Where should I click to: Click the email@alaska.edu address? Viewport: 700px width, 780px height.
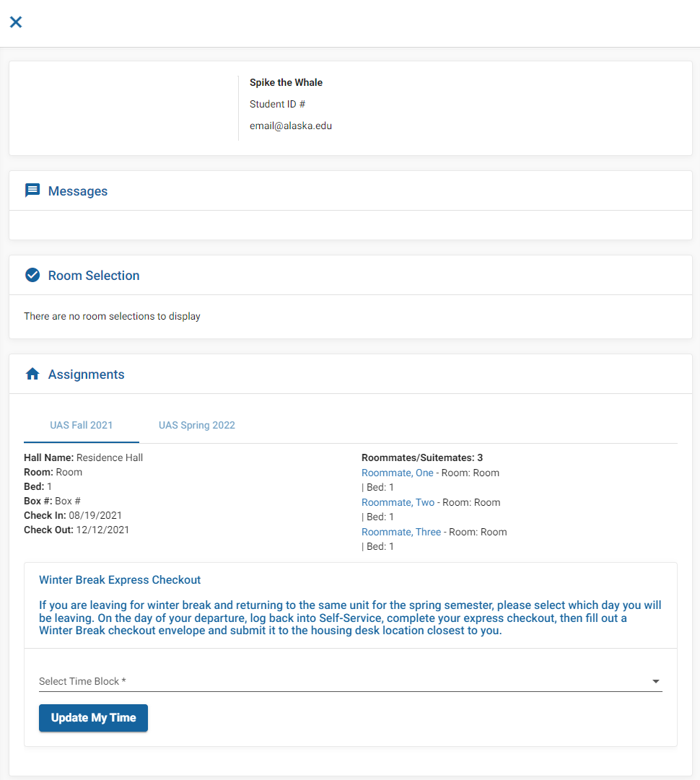[x=291, y=125]
